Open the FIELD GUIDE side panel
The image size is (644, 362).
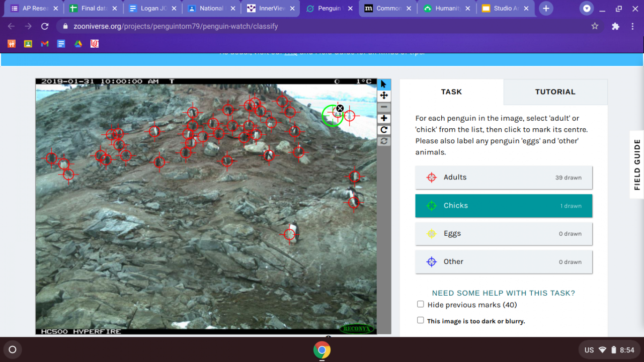[637, 165]
